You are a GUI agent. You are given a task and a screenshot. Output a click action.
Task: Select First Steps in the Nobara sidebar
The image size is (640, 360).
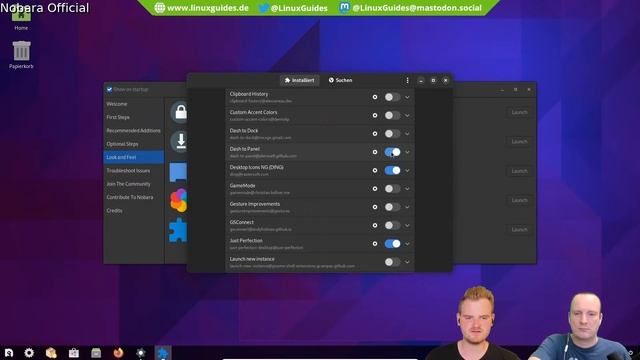pyautogui.click(x=134, y=117)
